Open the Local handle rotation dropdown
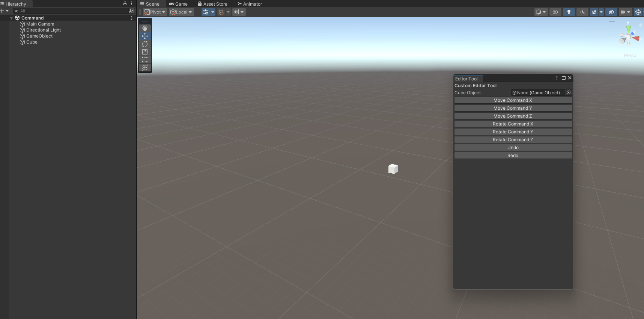The image size is (644, 319). pos(181,12)
